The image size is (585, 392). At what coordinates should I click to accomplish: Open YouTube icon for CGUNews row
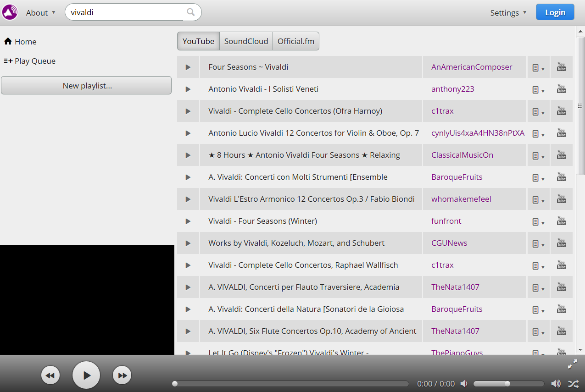point(562,243)
